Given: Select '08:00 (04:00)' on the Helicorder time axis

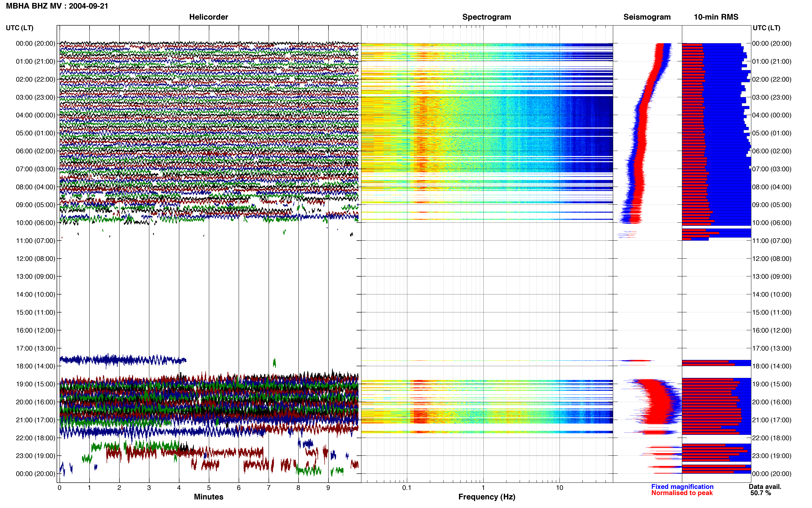Looking at the screenshot, I should point(36,187).
